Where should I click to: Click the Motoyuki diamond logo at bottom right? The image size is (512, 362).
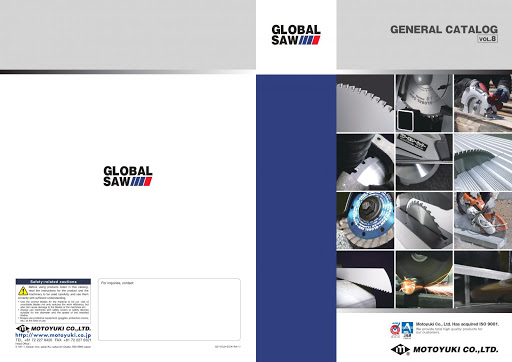[x=400, y=350]
